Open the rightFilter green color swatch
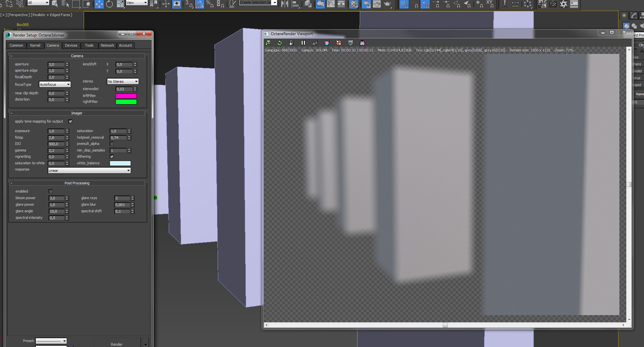Viewport: 644px width, 347px height. pos(126,102)
